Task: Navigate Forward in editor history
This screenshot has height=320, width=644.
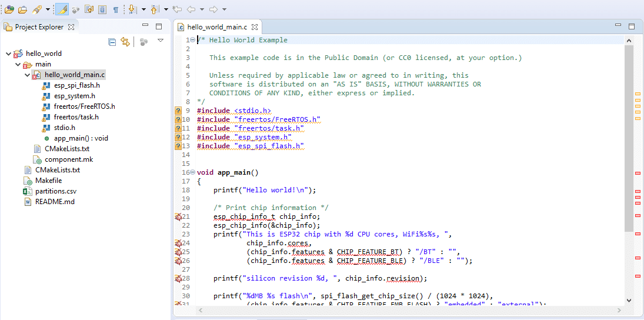Action: point(213,9)
